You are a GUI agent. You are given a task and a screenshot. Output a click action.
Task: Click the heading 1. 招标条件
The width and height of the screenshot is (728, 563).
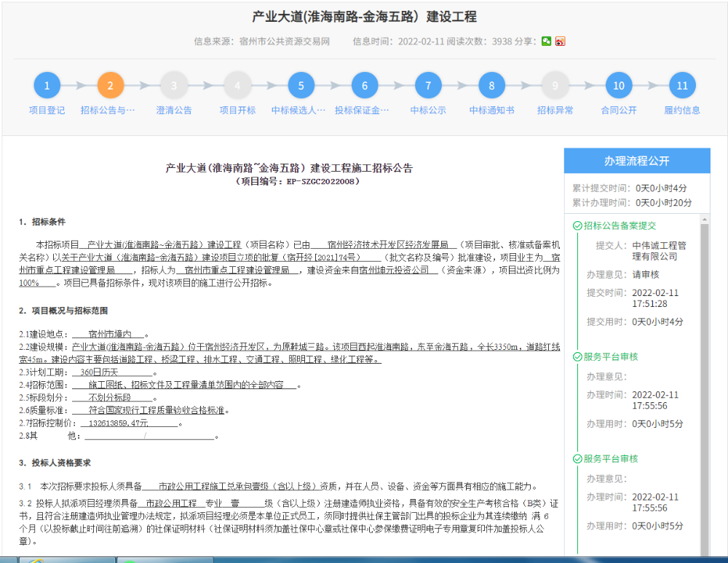42,222
